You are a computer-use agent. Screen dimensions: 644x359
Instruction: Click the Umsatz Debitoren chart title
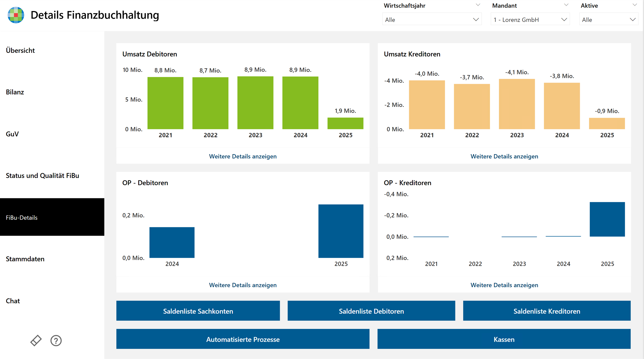[150, 54]
